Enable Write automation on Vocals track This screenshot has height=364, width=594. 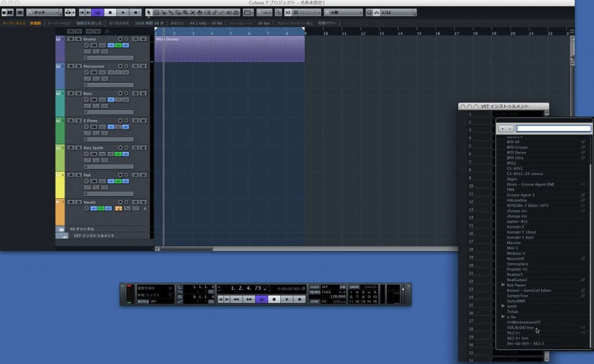(143, 202)
